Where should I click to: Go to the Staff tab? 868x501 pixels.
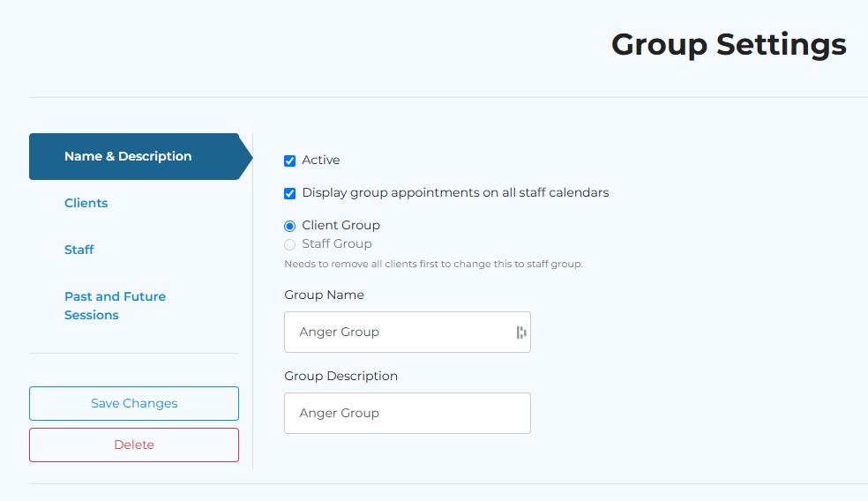click(x=79, y=250)
